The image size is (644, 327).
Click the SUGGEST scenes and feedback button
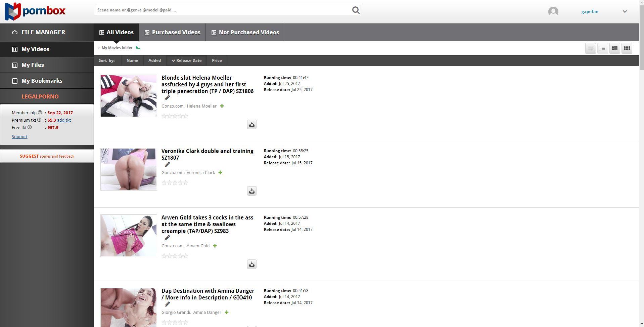(x=47, y=156)
